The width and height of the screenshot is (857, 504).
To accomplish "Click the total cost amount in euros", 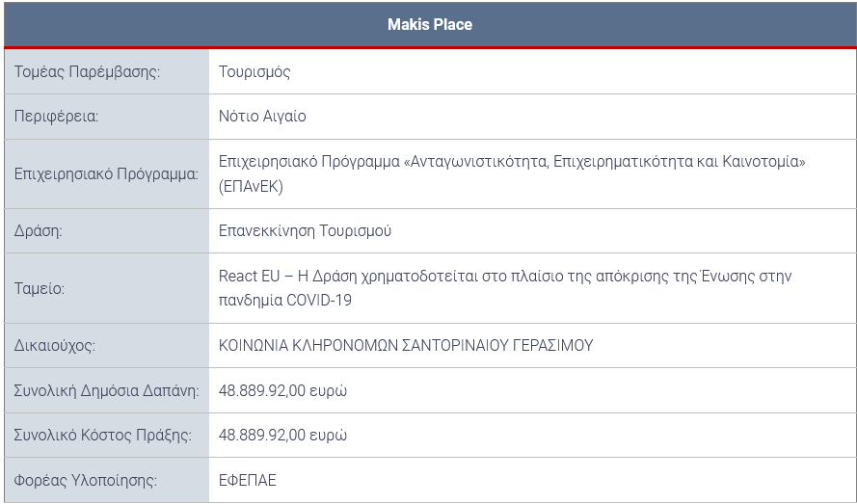I will coord(282,436).
